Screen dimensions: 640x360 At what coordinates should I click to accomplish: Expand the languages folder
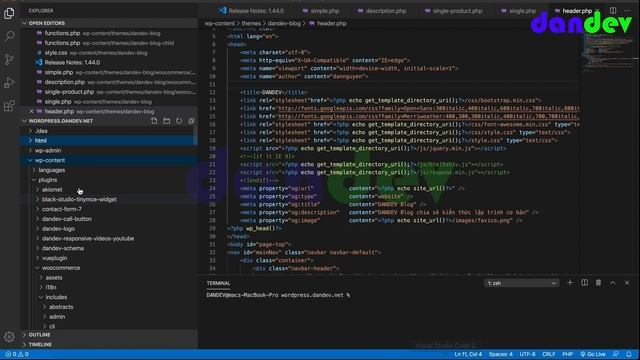point(109,170)
